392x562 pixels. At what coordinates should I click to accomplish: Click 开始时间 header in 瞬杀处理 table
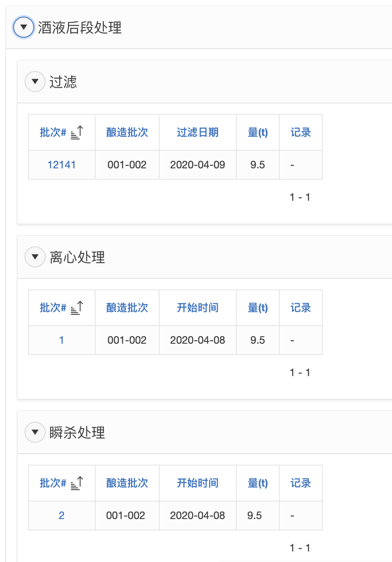pos(197,483)
